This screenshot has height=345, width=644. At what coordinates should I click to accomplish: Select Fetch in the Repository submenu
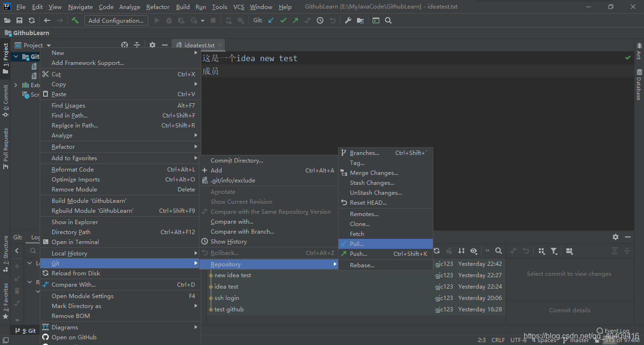tap(385, 234)
